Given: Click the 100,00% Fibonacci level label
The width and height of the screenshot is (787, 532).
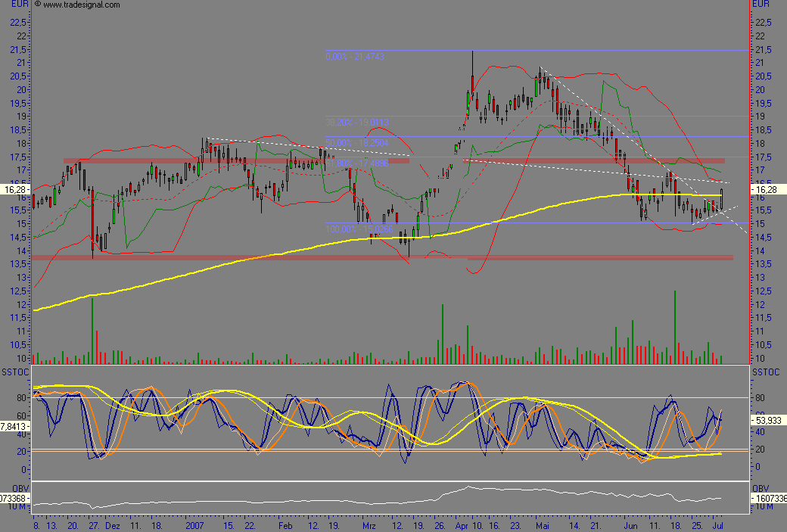Looking at the screenshot, I should tap(359, 229).
